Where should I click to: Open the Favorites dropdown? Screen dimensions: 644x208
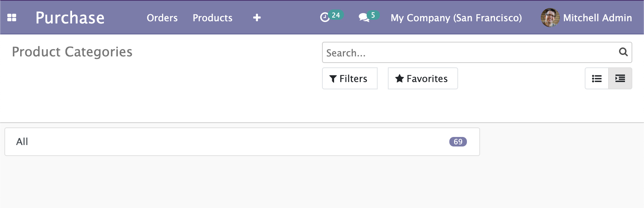pyautogui.click(x=423, y=78)
